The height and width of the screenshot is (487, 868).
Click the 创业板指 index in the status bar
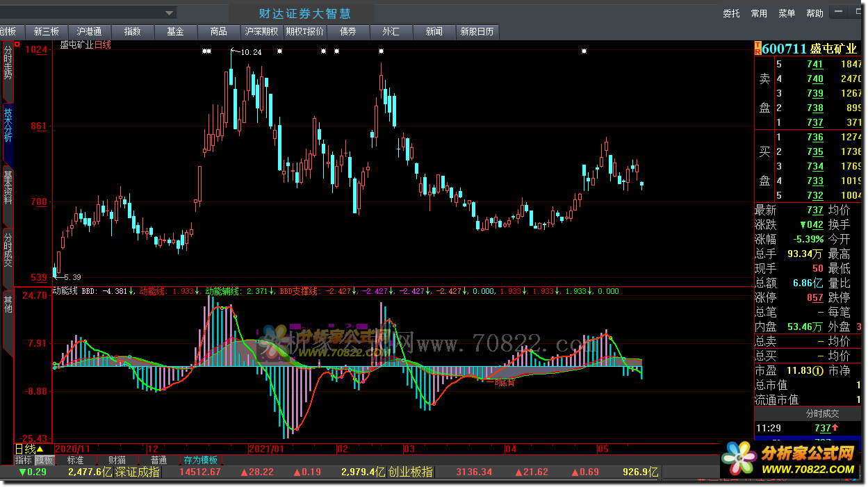pyautogui.click(x=411, y=472)
